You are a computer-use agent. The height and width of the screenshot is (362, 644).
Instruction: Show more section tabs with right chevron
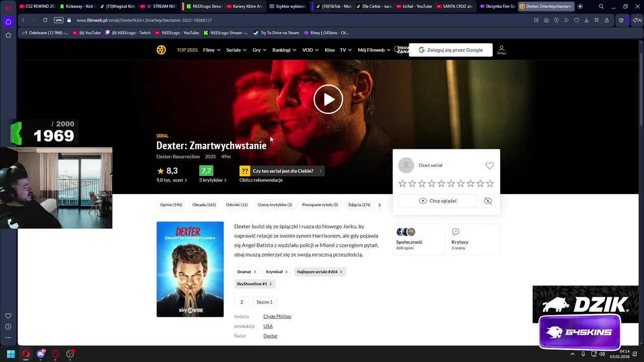tap(379, 205)
